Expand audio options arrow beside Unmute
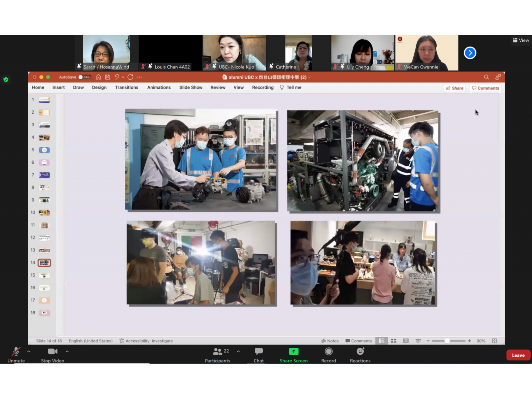This screenshot has height=399, width=532. (x=29, y=351)
